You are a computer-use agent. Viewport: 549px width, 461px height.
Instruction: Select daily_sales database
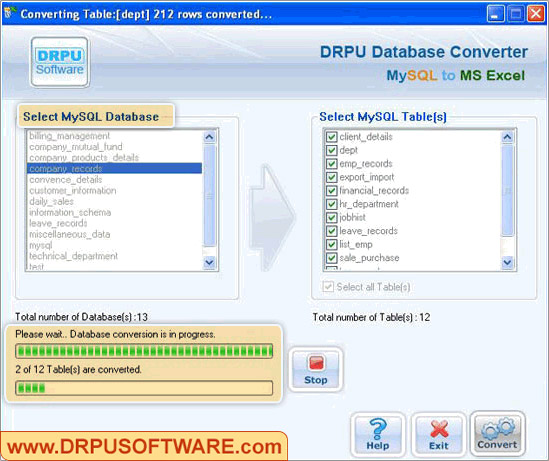coord(114,201)
